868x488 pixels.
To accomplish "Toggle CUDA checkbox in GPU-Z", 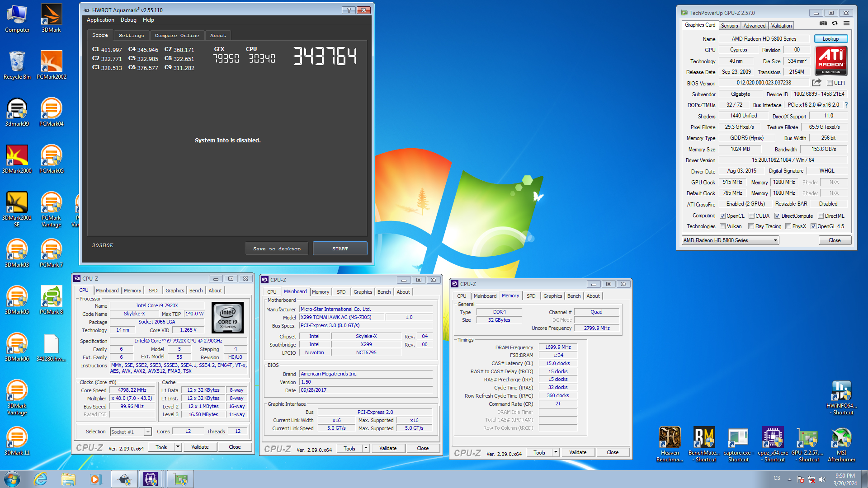I will click(x=751, y=216).
